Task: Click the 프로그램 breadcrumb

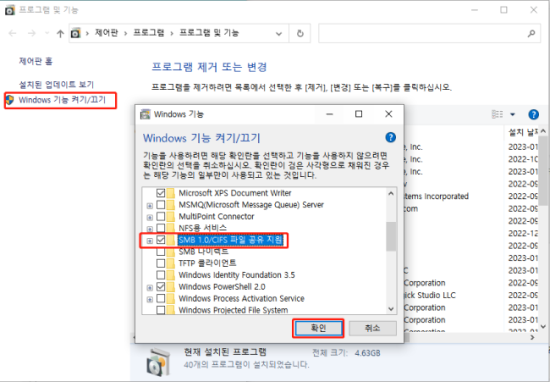Action: [149, 33]
